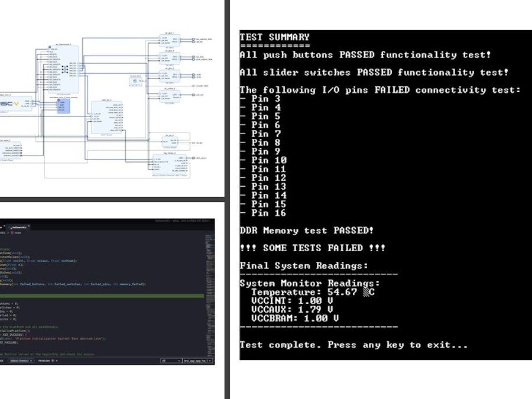Click the highlighted blue memory block
The width and height of the screenshot is (532, 399).
63,107
